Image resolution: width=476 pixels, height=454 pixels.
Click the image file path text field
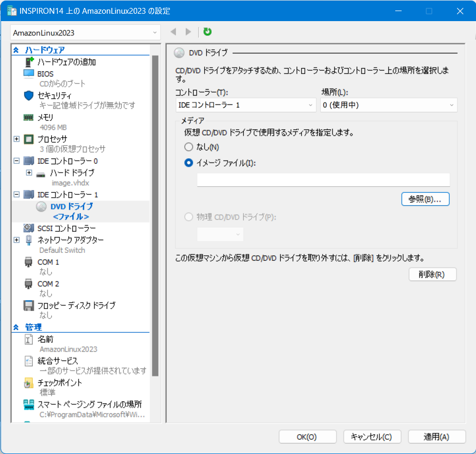(x=323, y=180)
